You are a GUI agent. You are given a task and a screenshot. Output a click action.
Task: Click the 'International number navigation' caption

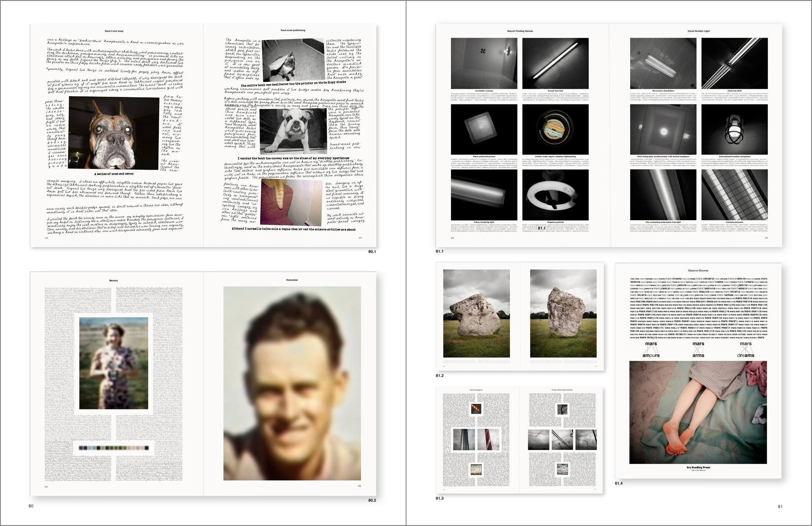click(x=734, y=156)
